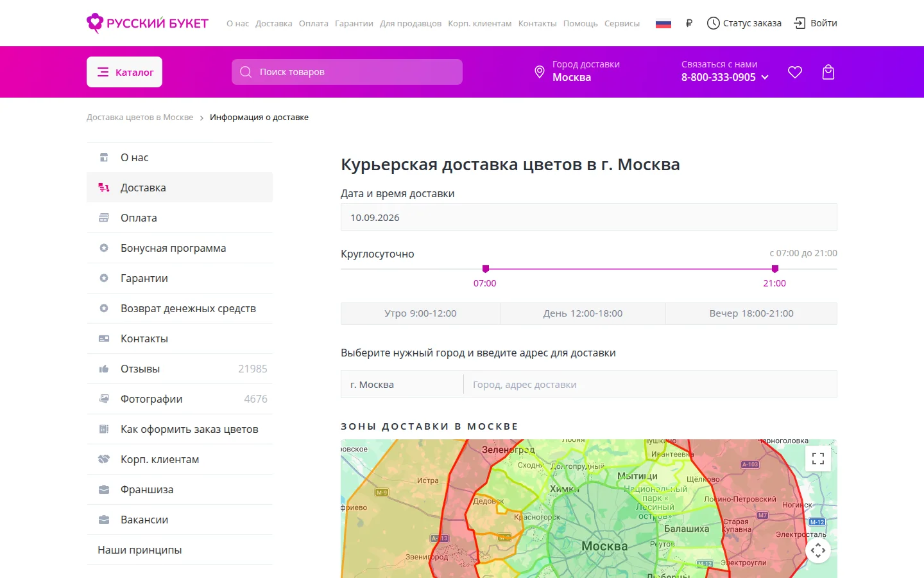
Task: Click the handshake icon beside Корп. клиентам
Action: 104,459
